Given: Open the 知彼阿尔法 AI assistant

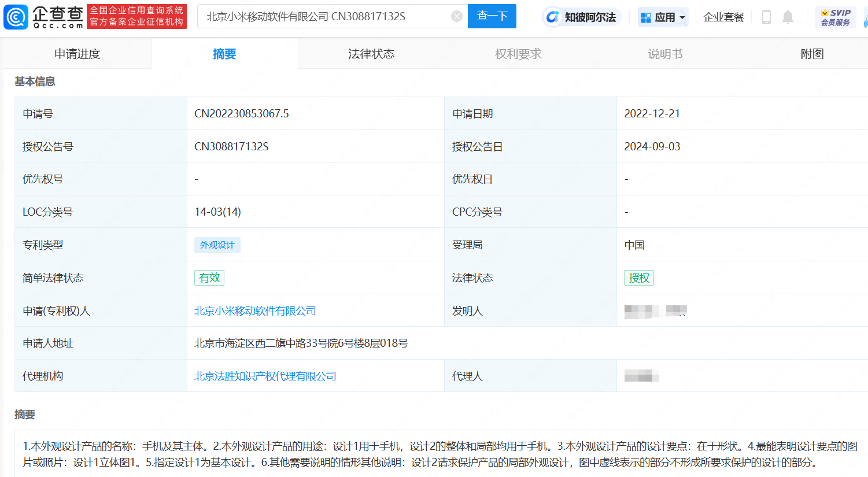Looking at the screenshot, I should pyautogui.click(x=582, y=17).
